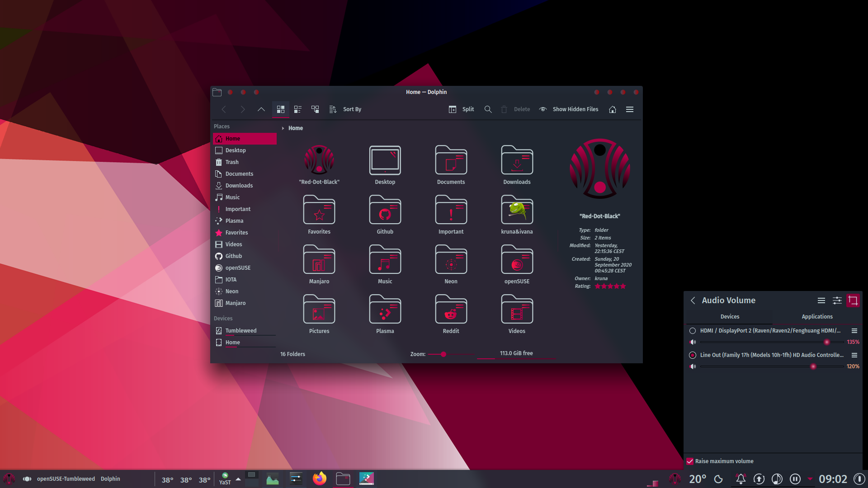The image size is (868, 488).
Task: Click the large Red-Dot-Black preview thumbnail
Action: point(600,169)
